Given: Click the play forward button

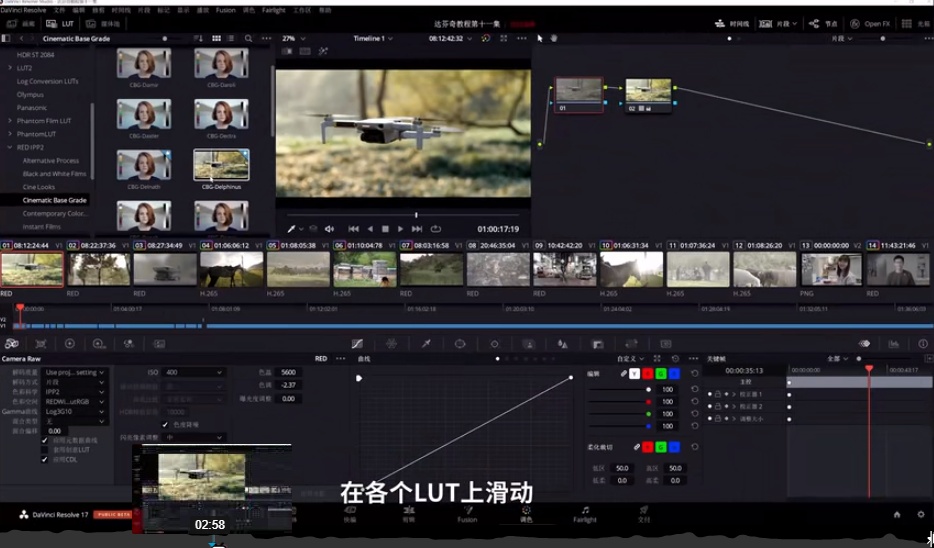Looking at the screenshot, I should (x=401, y=229).
